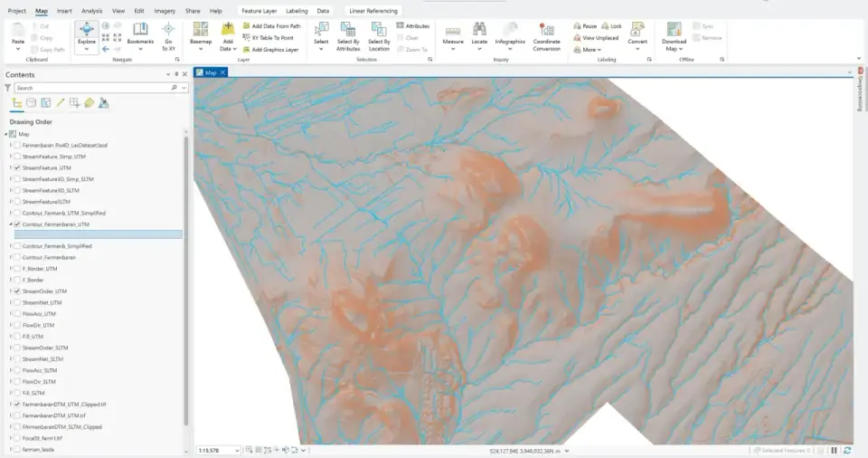Open Coordinate Conversion tool

coord(546,36)
